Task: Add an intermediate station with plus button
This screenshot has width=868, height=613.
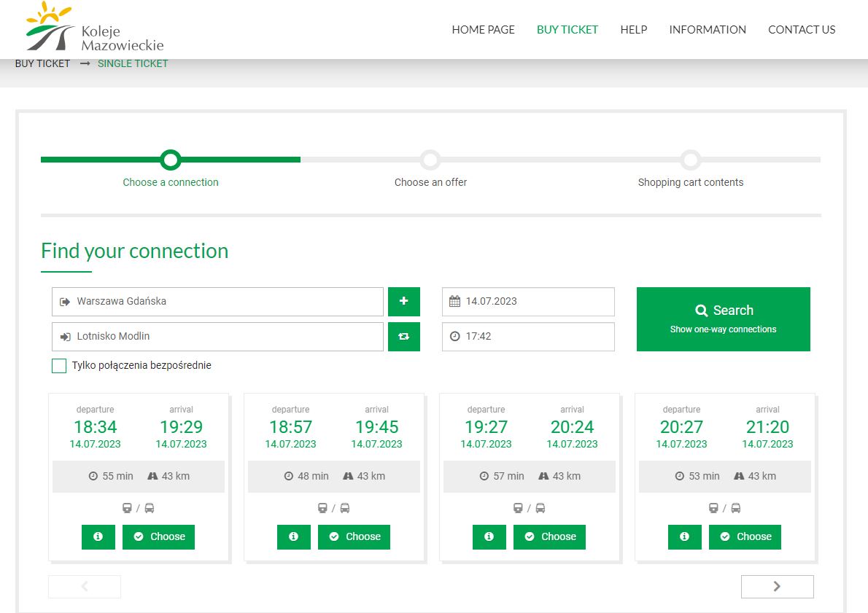Action: click(403, 302)
